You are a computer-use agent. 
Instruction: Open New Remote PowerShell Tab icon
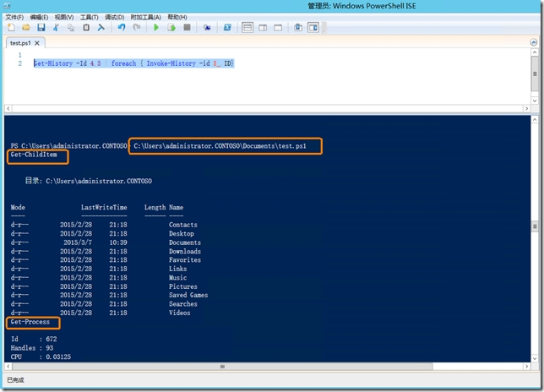[207, 27]
